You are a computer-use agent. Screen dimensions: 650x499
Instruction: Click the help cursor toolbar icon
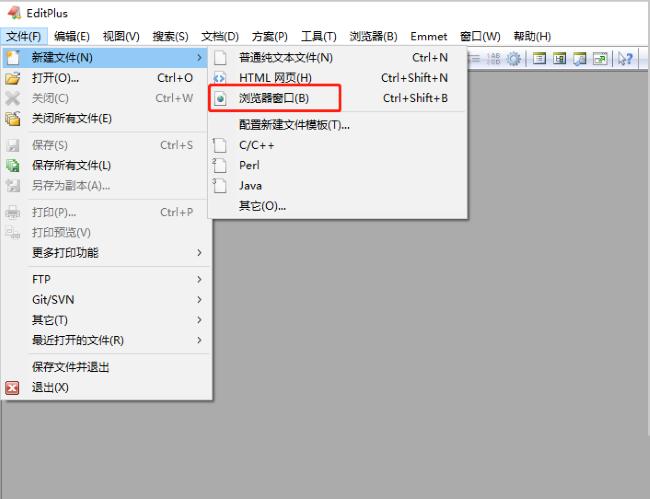(627, 58)
